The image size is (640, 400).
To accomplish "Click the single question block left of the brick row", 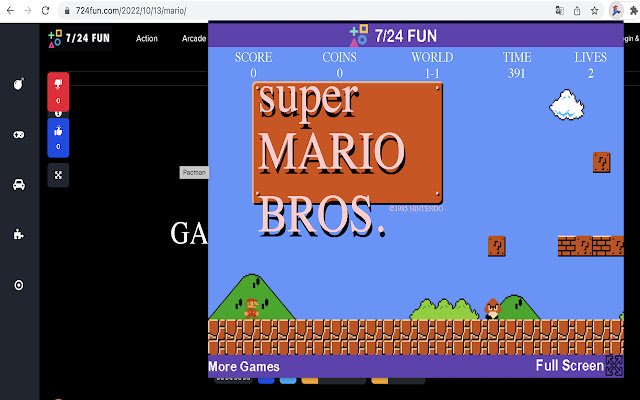I will (x=497, y=246).
